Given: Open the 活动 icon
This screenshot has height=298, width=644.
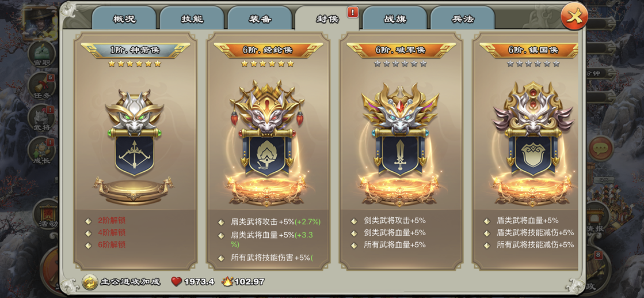Looking at the screenshot, I should (x=46, y=215).
